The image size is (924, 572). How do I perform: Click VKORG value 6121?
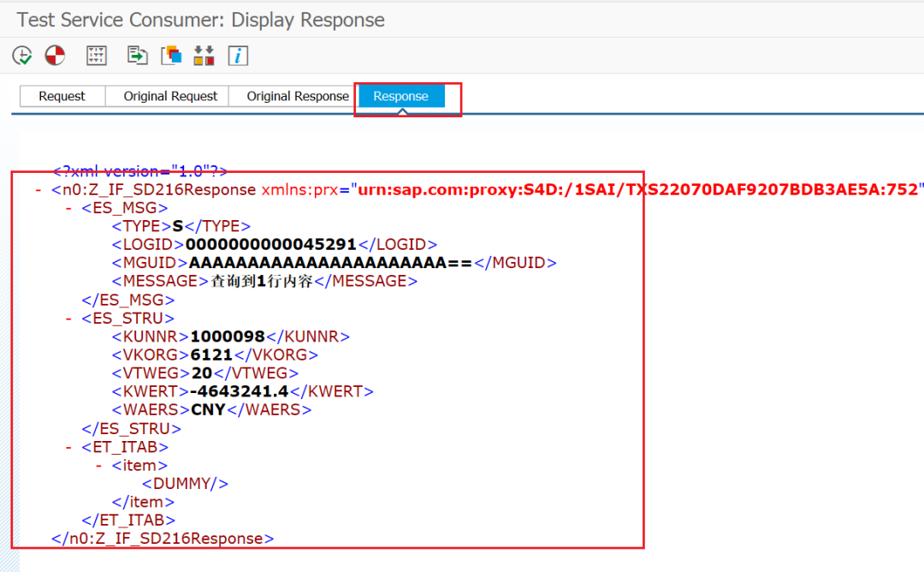point(211,355)
